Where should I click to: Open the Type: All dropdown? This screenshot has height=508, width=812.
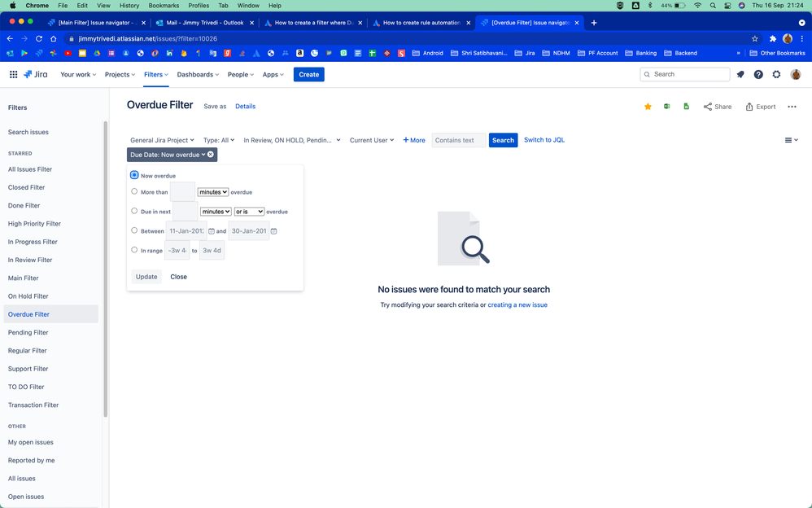[x=218, y=140]
